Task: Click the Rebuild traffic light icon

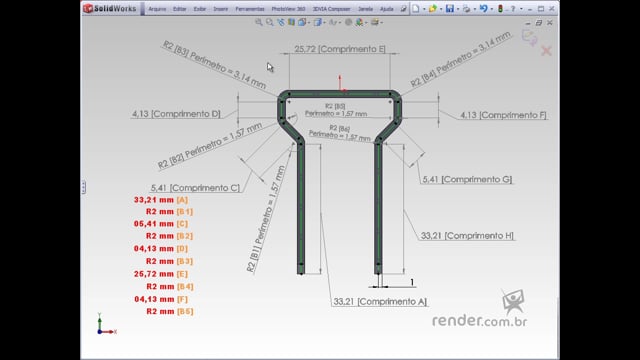Action: pos(500,9)
